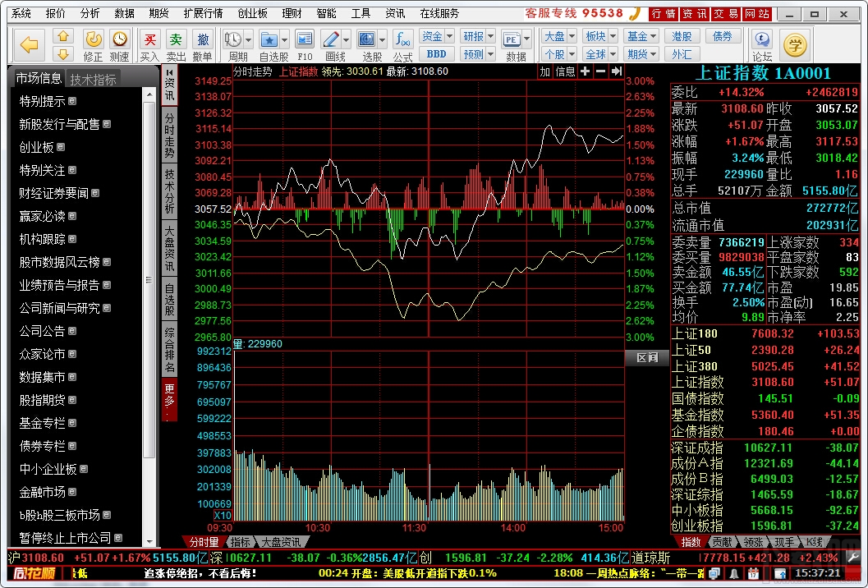The width and height of the screenshot is (868, 588).
Task: Switch to the 贡献 tab
Action: (721, 542)
